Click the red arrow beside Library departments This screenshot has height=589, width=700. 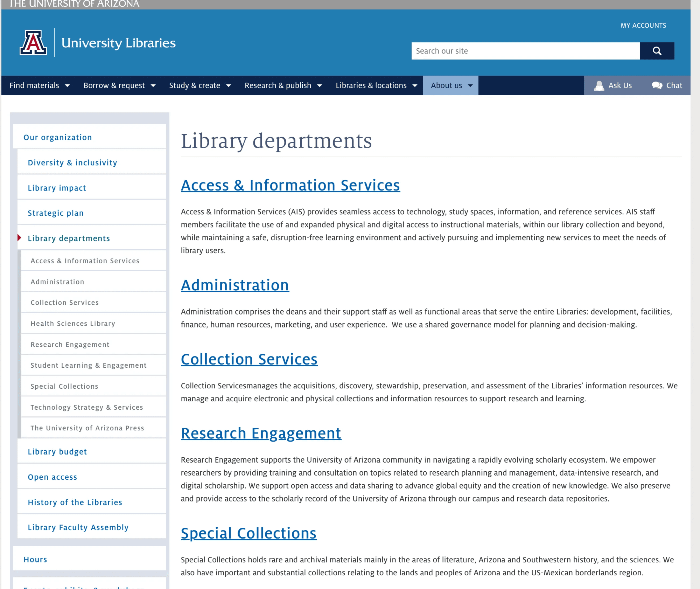(19, 238)
